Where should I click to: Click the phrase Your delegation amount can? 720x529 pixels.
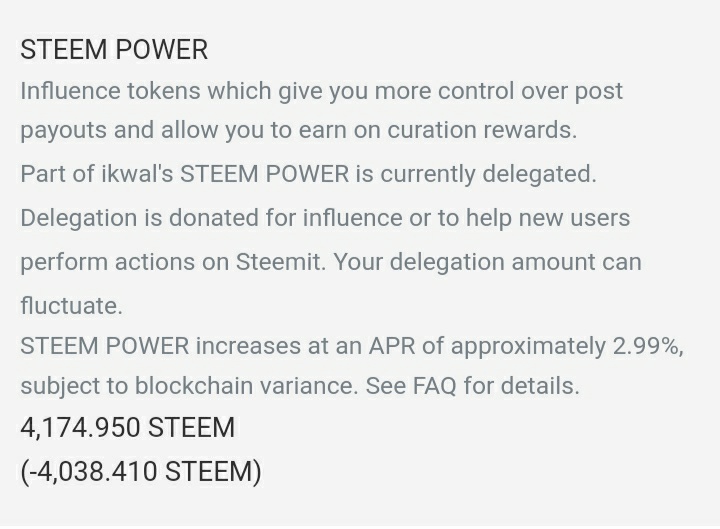tap(487, 262)
